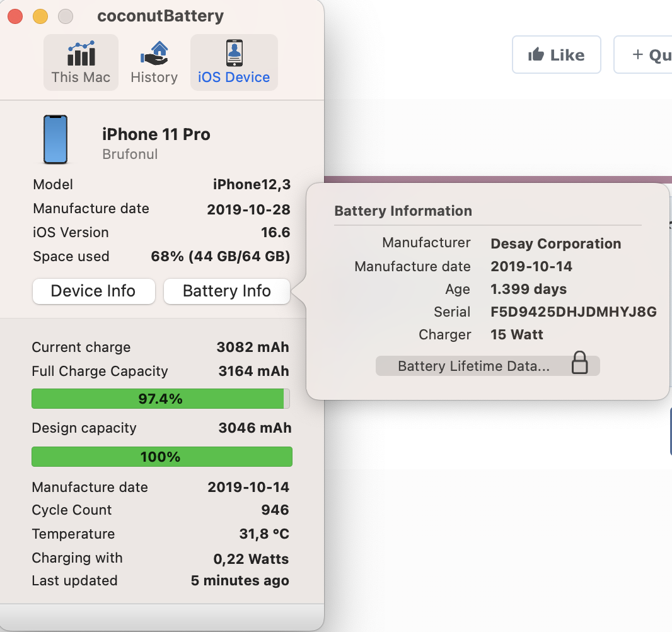Switch to the History tab
Viewport: 672px width, 632px height.
[x=154, y=62]
